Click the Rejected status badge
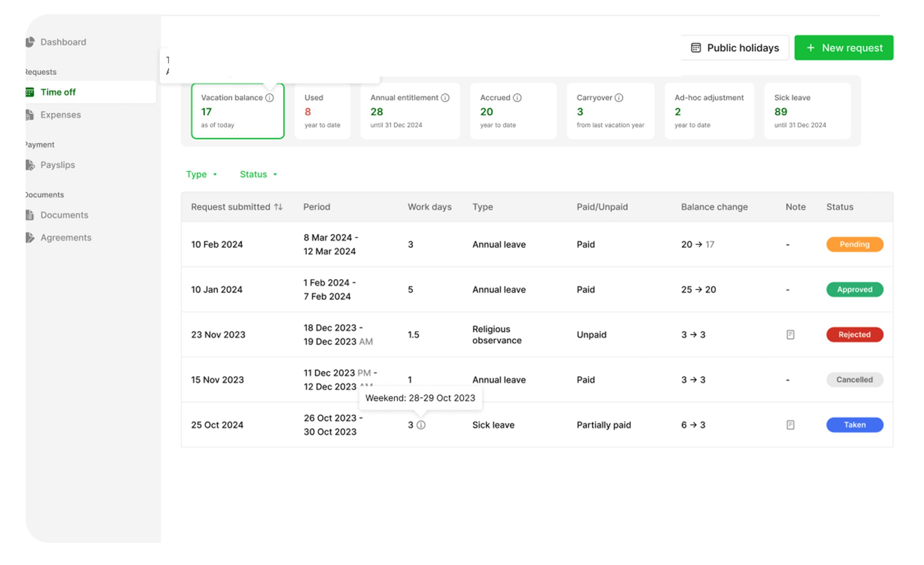This screenshot has height=565, width=924. [855, 335]
